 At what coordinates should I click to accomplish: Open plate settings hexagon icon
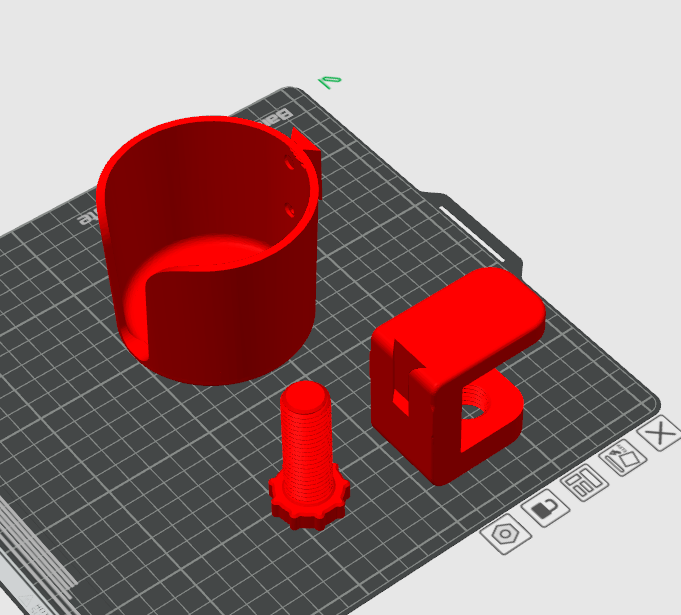coord(506,534)
